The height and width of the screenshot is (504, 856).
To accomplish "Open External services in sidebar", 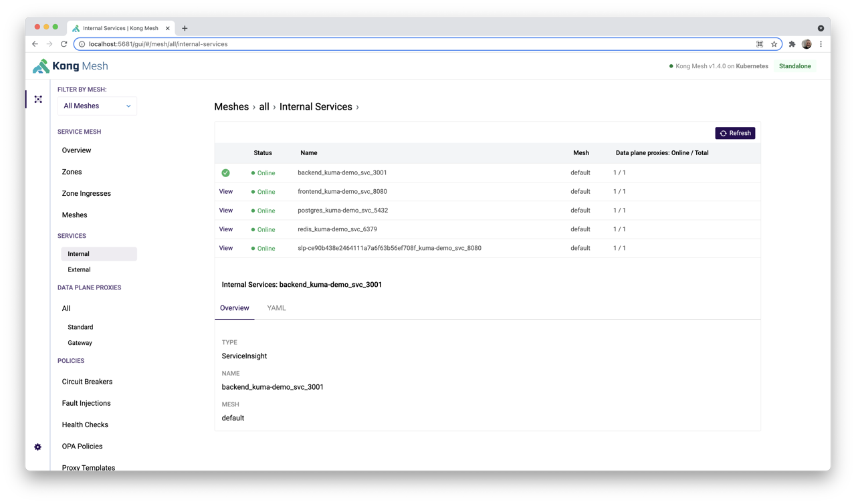I will pos(79,270).
